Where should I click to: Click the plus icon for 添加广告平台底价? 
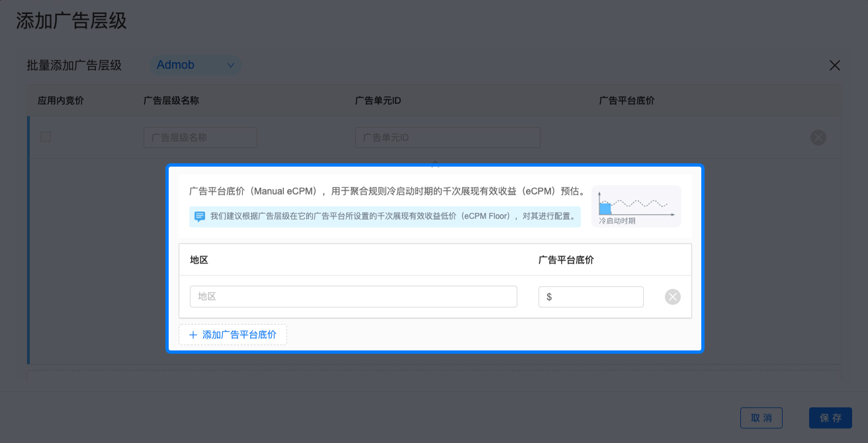tap(193, 335)
